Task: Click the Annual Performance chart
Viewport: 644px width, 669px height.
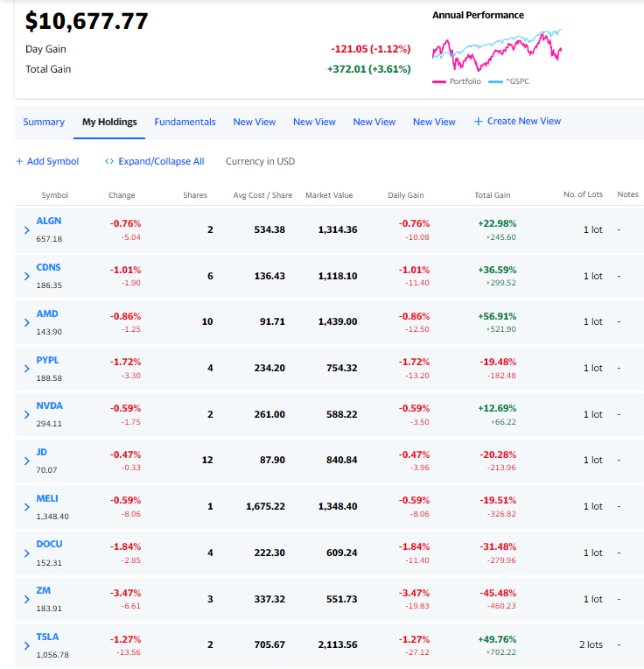Action: [x=496, y=50]
